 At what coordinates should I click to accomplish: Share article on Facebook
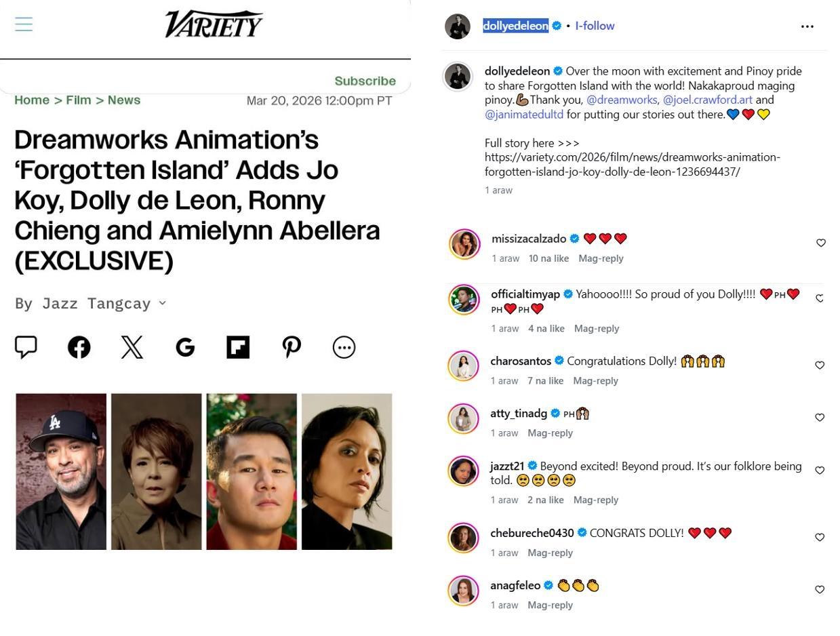click(79, 347)
